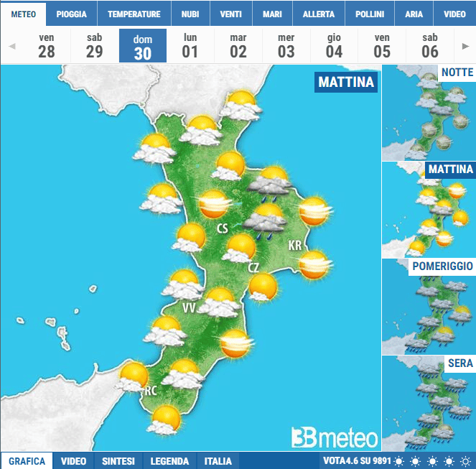This screenshot has width=476, height=469.
Task: Open the MATTINA forecast thumbnail
Action: point(429,210)
